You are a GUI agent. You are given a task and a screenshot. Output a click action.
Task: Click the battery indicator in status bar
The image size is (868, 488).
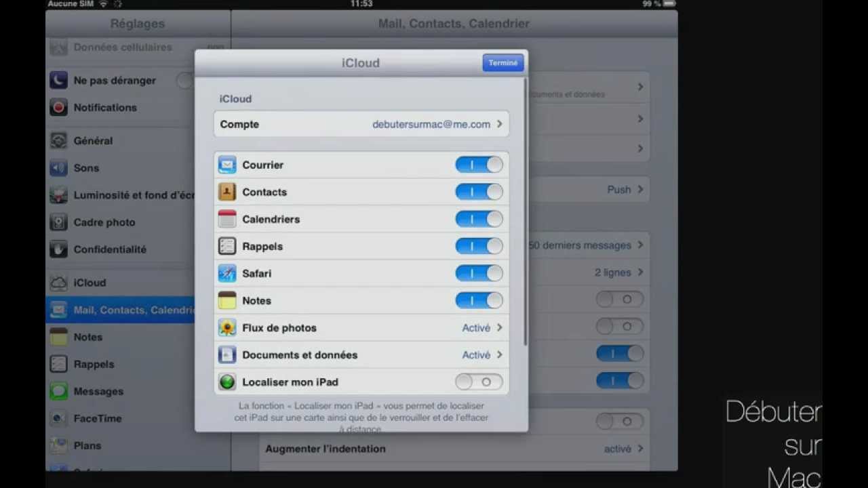click(669, 4)
